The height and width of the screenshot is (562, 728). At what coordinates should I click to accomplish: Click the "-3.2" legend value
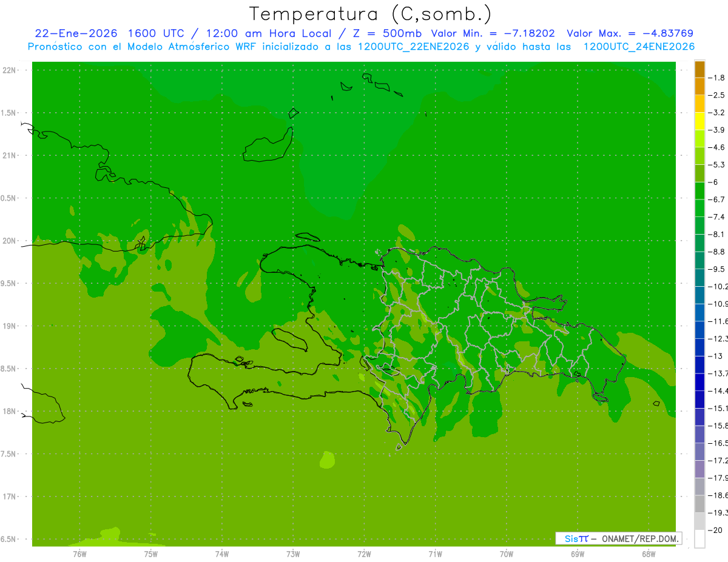716,113
